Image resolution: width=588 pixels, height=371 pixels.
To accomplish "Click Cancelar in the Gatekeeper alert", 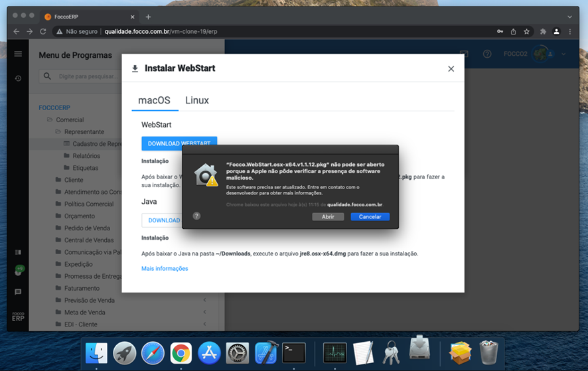I will point(370,217).
